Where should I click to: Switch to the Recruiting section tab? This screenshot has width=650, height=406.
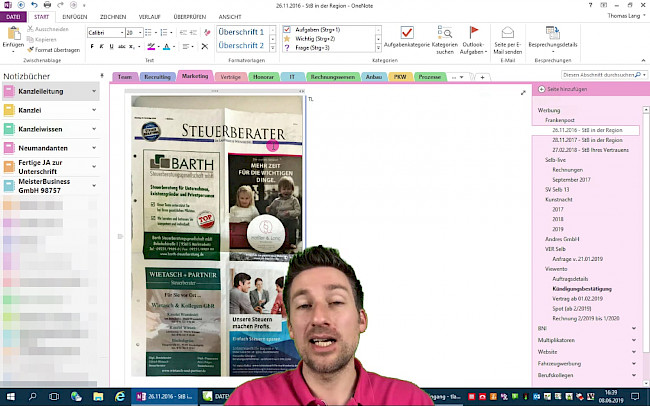[x=159, y=76]
